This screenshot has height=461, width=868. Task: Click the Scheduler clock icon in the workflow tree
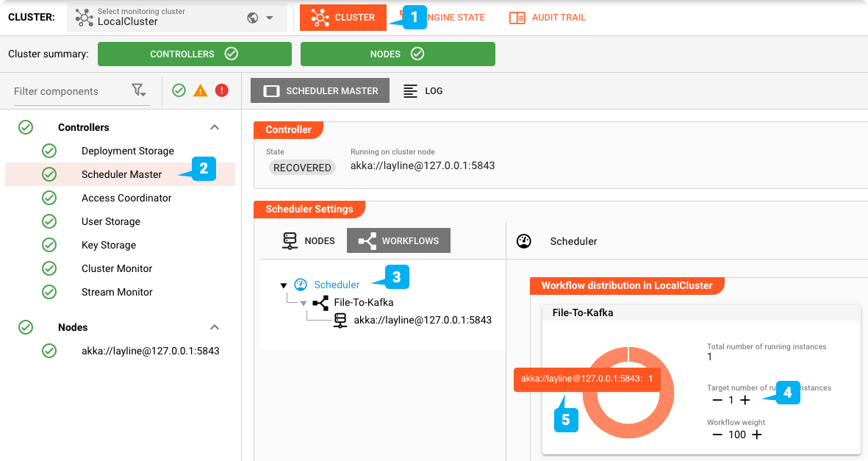click(301, 285)
